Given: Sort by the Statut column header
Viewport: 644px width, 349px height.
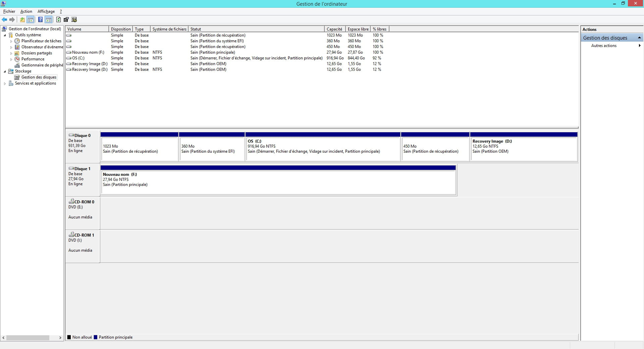Looking at the screenshot, I should (x=257, y=29).
